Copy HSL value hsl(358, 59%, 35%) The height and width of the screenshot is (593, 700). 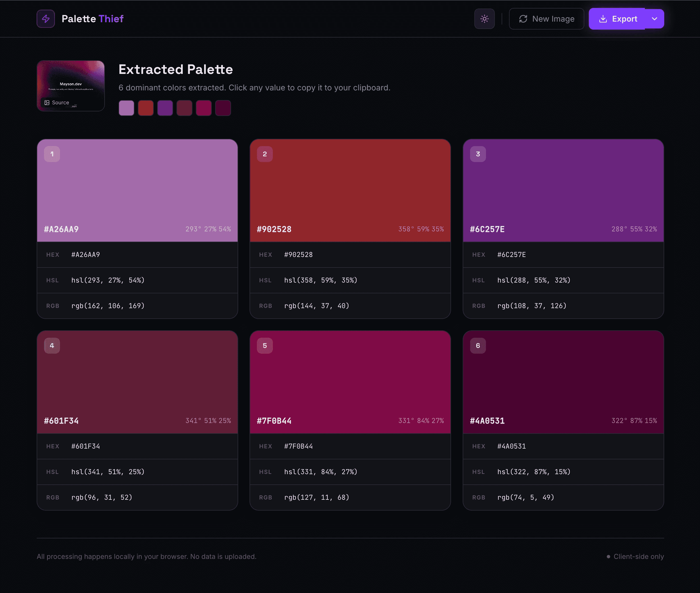pyautogui.click(x=321, y=280)
